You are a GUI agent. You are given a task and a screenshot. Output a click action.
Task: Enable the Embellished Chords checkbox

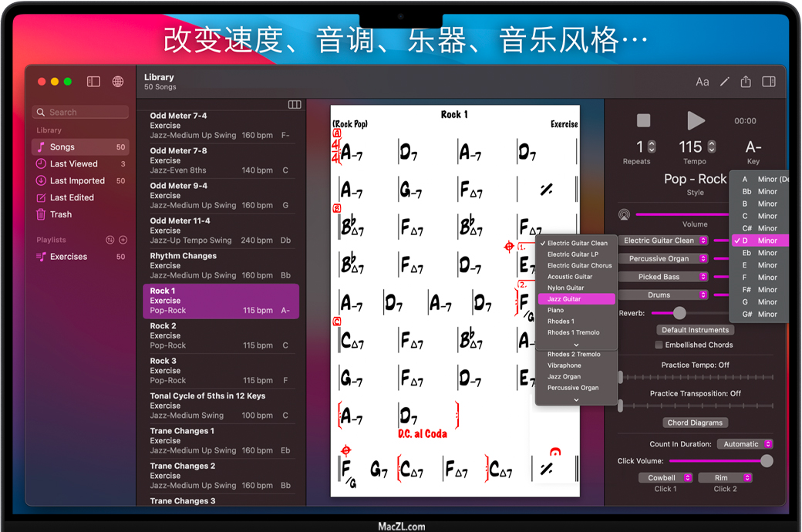point(659,345)
